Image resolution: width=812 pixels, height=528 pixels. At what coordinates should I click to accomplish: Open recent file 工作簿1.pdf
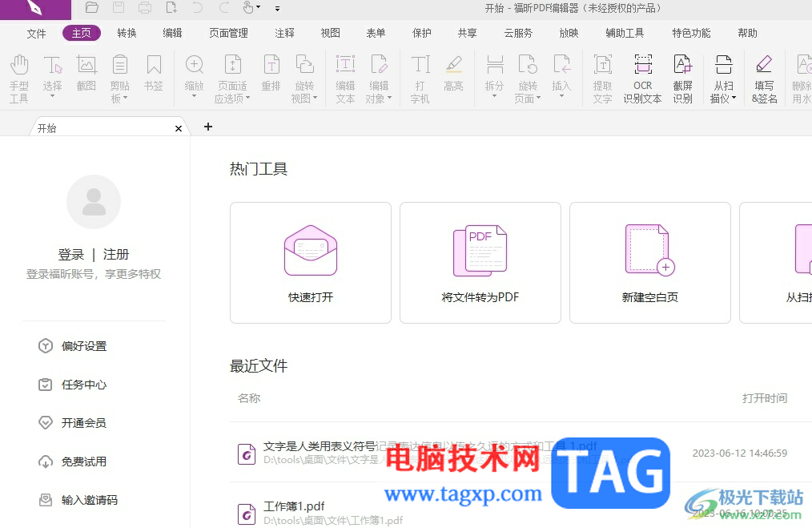[x=294, y=506]
